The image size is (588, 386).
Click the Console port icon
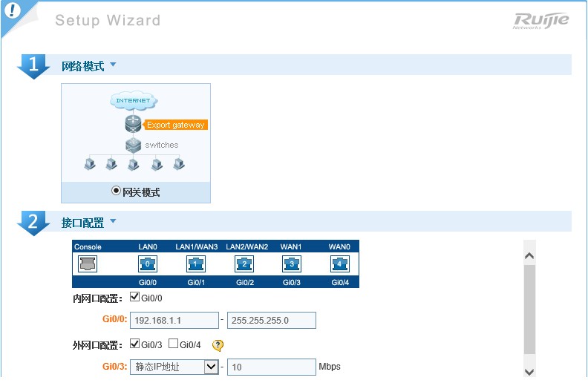pos(88,264)
